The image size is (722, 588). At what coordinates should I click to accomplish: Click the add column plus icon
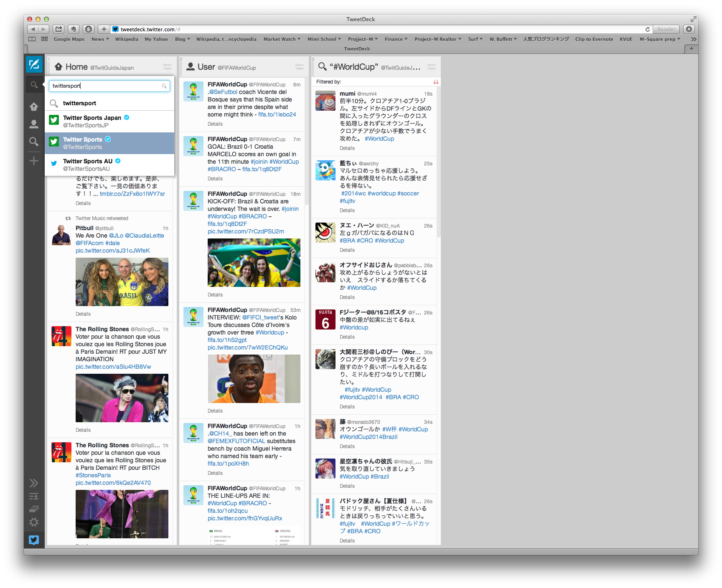[34, 161]
